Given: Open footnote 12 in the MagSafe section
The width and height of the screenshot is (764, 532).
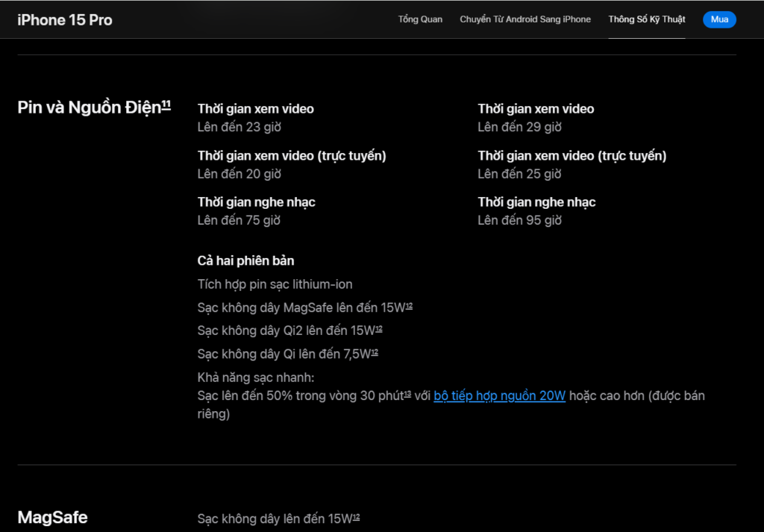Looking at the screenshot, I should (x=356, y=516).
